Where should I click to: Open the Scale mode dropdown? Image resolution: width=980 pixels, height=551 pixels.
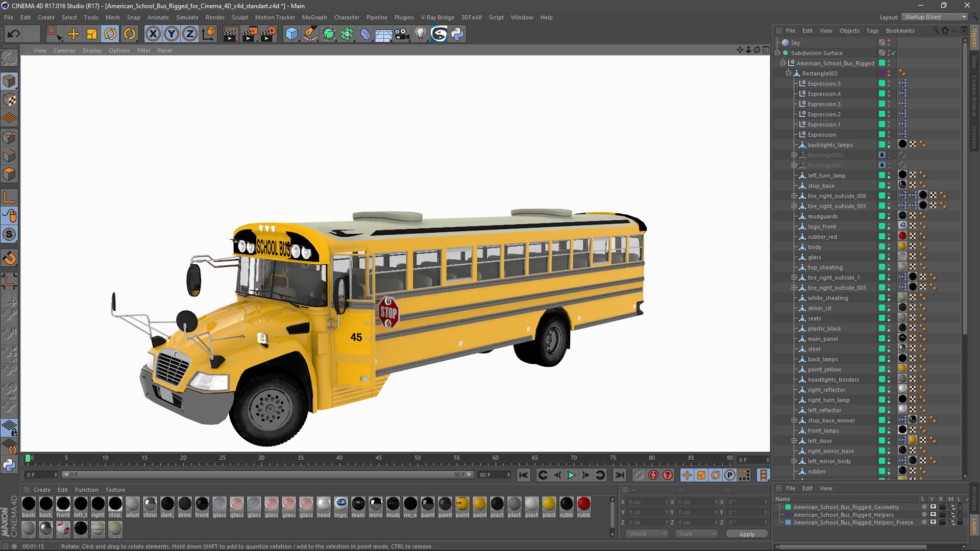(x=696, y=534)
